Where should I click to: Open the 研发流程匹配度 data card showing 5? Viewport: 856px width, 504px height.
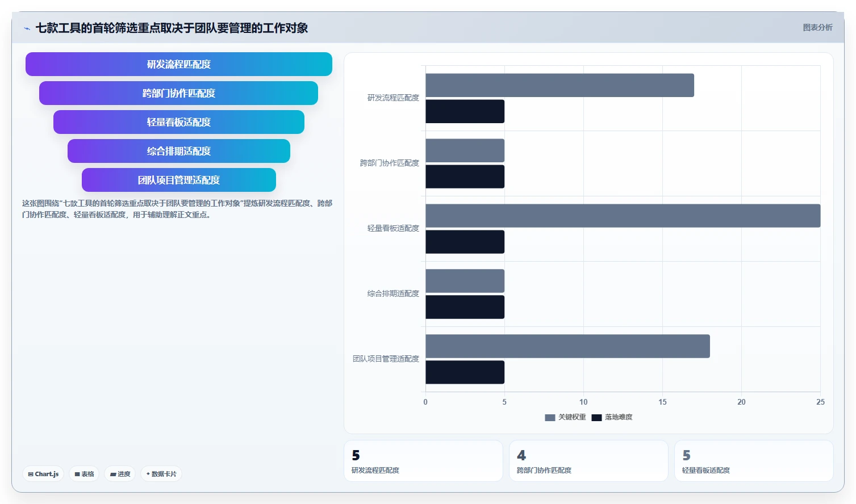click(423, 461)
